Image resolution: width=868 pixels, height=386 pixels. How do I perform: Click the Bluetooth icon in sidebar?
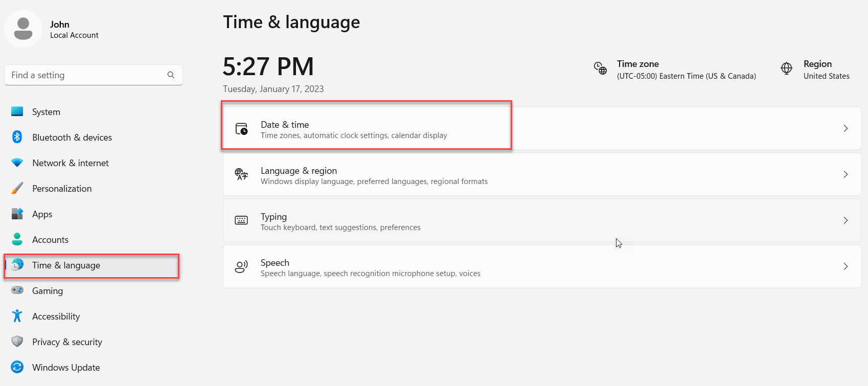coord(17,137)
